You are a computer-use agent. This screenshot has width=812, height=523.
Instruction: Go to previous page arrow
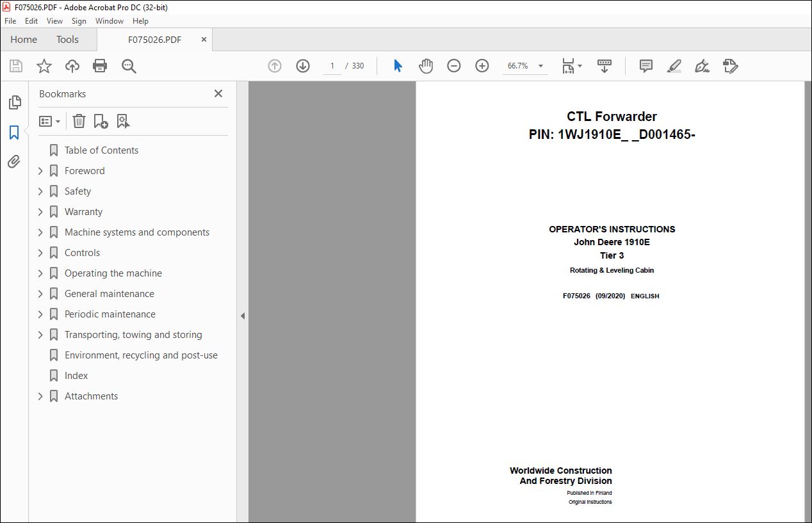[x=275, y=66]
